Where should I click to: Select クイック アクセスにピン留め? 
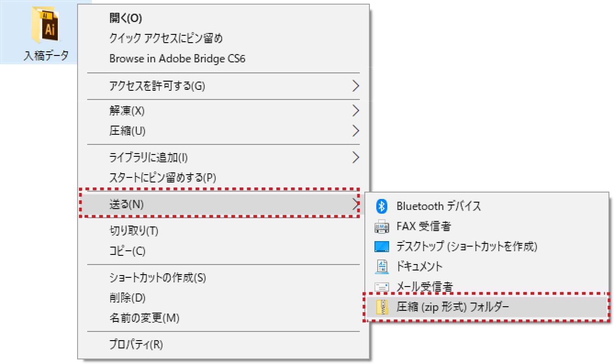166,39
